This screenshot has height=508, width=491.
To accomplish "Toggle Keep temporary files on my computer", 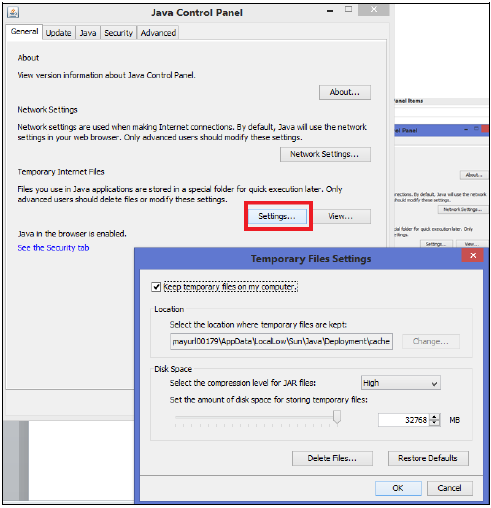I will pyautogui.click(x=156, y=287).
